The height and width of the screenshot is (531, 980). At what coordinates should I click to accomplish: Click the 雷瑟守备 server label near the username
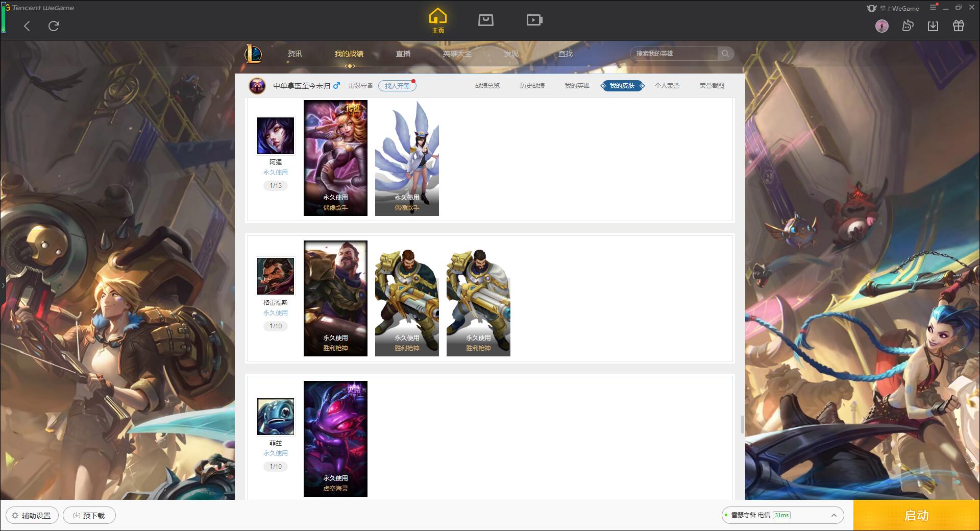coord(361,86)
